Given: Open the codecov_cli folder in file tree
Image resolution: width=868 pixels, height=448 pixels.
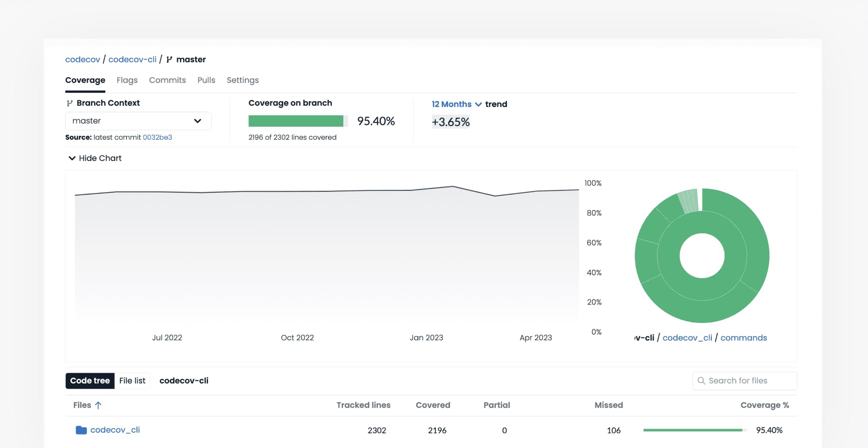Looking at the screenshot, I should tap(115, 430).
